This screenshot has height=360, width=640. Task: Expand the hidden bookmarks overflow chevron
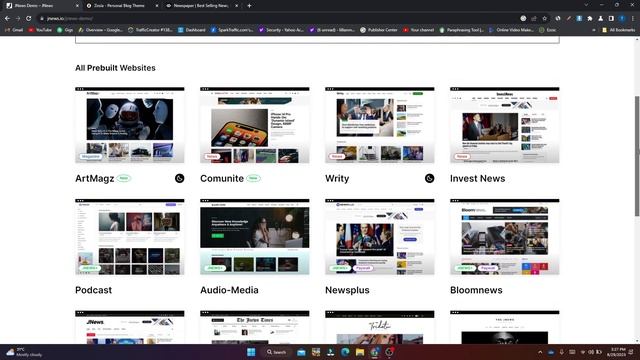click(x=593, y=30)
